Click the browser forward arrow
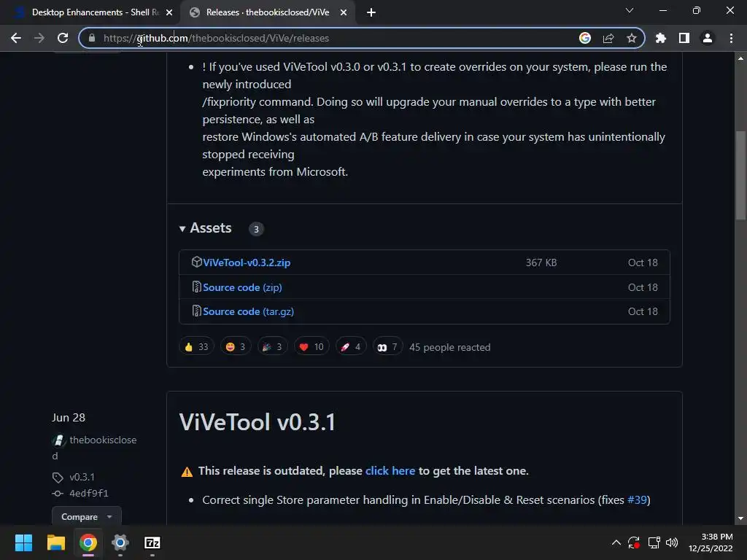 pos(39,38)
